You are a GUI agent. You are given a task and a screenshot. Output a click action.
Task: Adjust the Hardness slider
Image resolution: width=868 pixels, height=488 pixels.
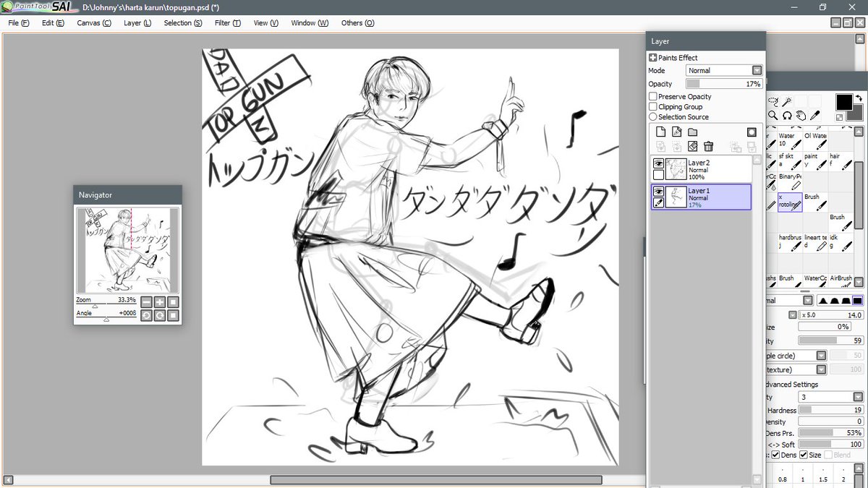831,410
